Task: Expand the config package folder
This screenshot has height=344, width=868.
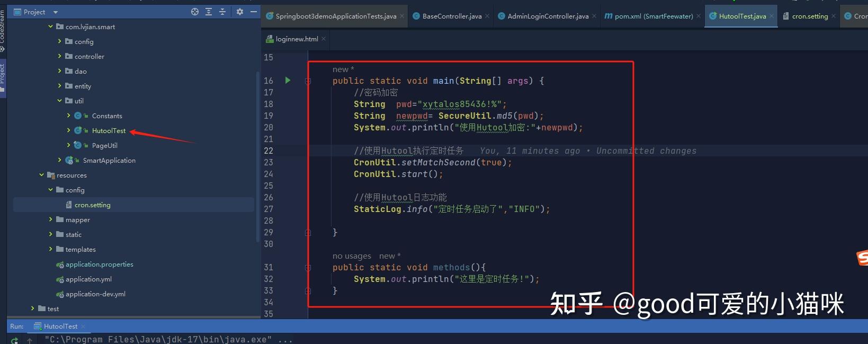Action: (x=59, y=41)
